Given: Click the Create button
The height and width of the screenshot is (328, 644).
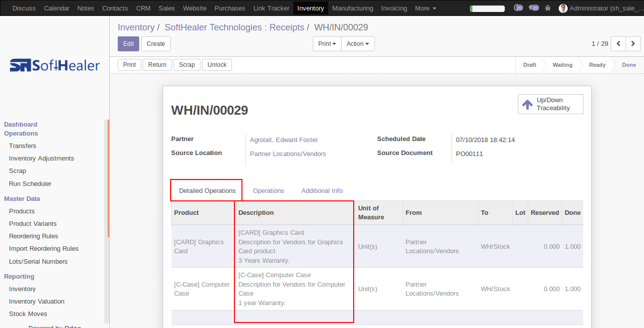Looking at the screenshot, I should pos(156,44).
